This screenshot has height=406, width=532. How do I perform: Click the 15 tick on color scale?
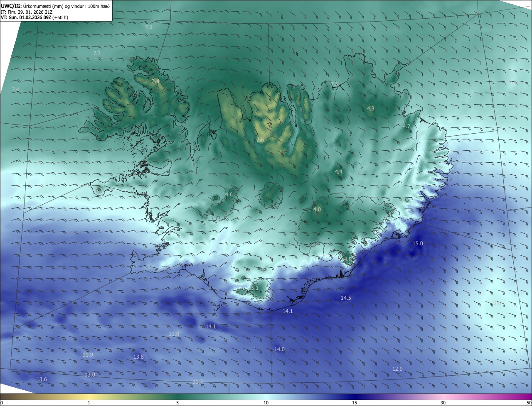(355, 403)
